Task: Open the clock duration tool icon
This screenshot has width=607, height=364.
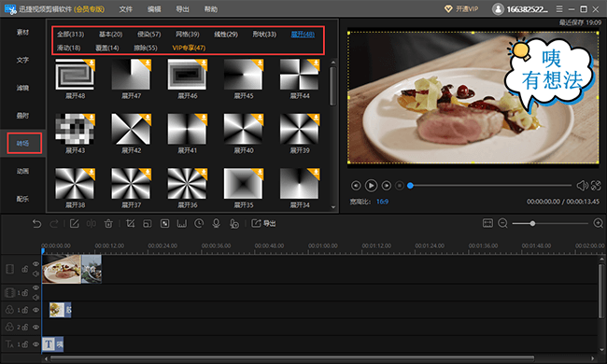Action: (x=199, y=224)
